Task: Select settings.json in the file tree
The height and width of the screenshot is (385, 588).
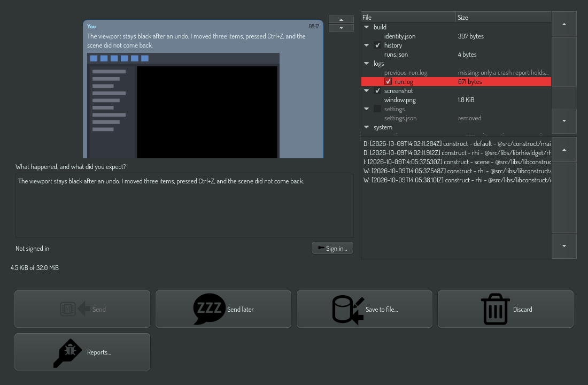Action: [400, 118]
